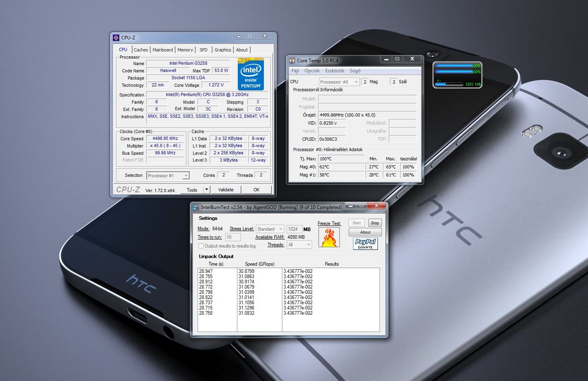Click the Code Name Haswell value
This screenshot has height=381, width=588.
pos(168,70)
